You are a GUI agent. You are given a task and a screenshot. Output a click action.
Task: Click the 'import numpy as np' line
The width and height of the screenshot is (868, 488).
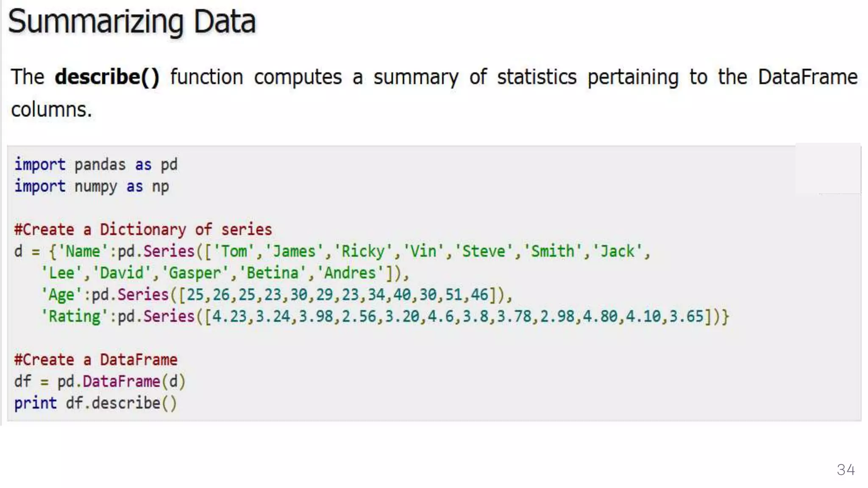(x=92, y=186)
